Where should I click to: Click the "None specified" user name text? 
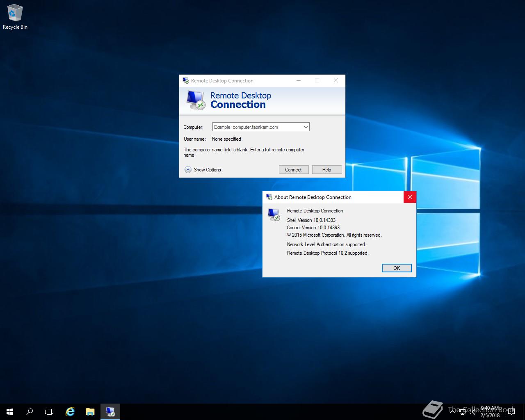point(226,139)
